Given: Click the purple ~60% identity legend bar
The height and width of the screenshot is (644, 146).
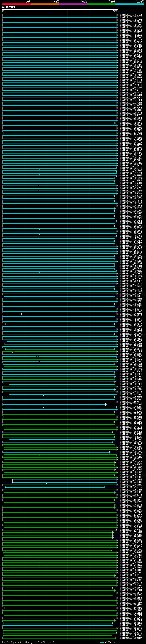Looking at the screenshot, I should [x=73, y=4].
